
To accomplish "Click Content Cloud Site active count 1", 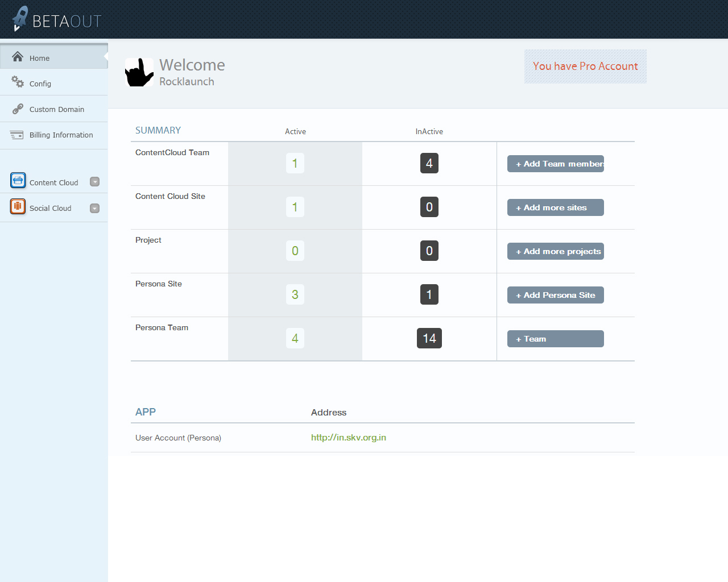I will 295,207.
